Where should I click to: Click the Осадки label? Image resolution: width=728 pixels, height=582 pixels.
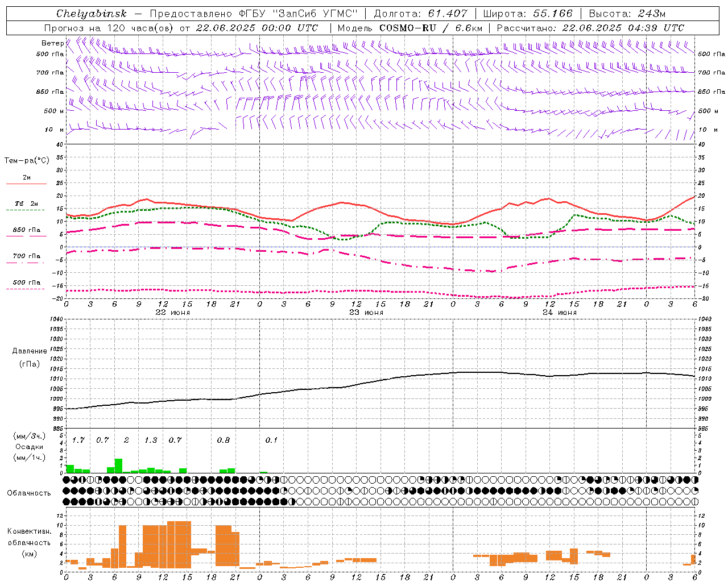click(x=29, y=447)
